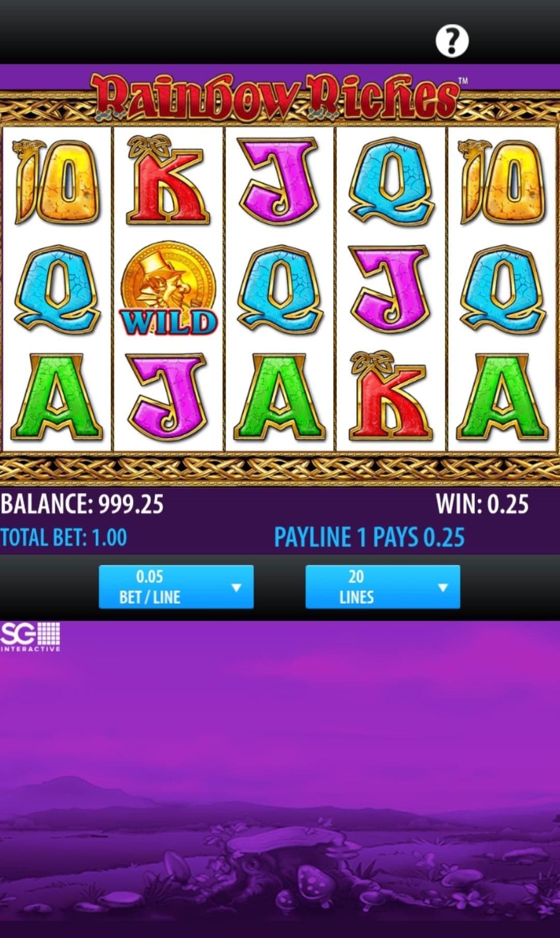Viewport: 560px width, 938px height.
Task: Click the arrow on Bet / Line selector
Action: click(236, 588)
